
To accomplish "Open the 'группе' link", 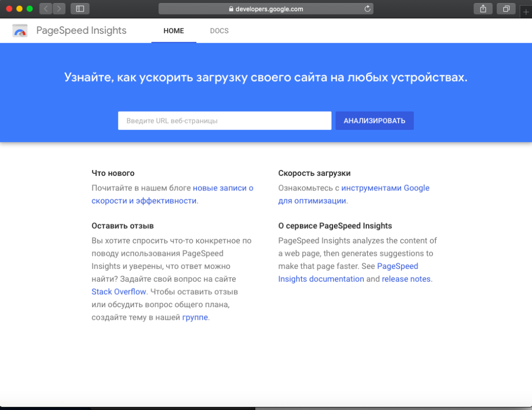I will pyautogui.click(x=195, y=318).
